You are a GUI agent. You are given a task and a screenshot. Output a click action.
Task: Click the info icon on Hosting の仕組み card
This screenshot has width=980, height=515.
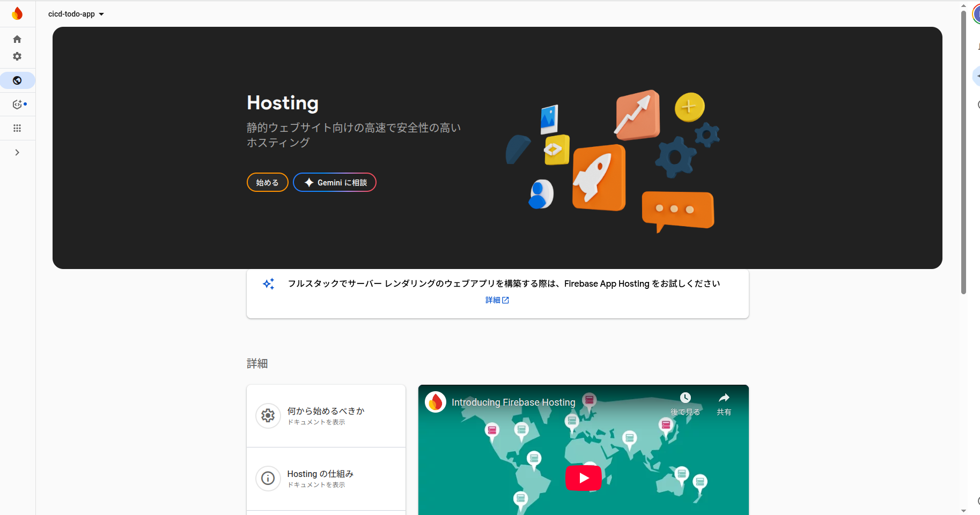(268, 479)
